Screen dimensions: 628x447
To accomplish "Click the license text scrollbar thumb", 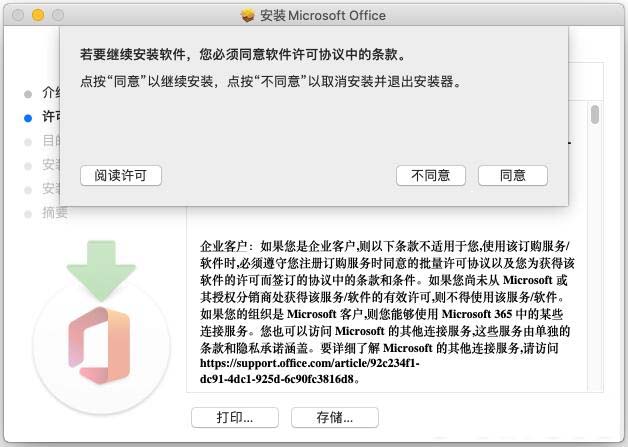I will point(595,114).
